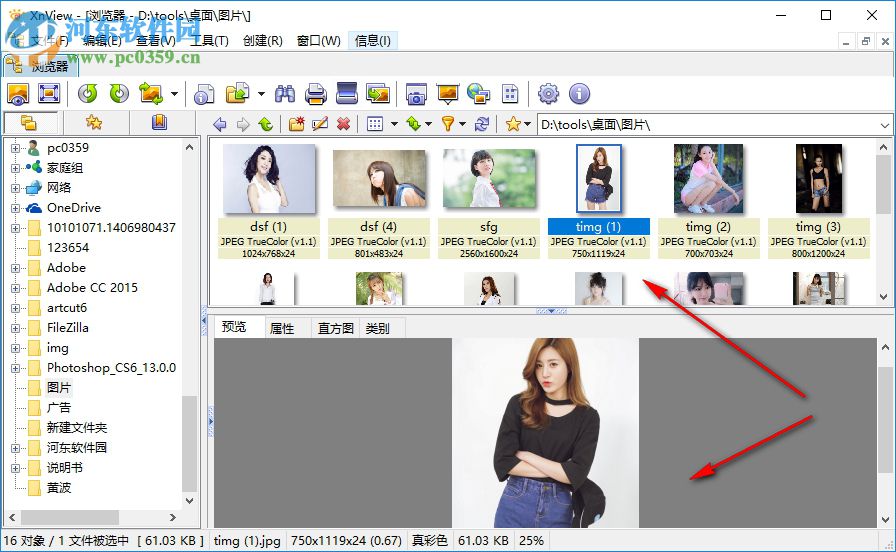This screenshot has width=896, height=552.
Task: Open the image viewer icon
Action: [18, 94]
